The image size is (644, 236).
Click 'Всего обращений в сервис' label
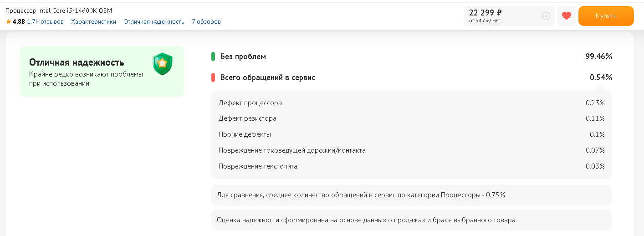(268, 77)
